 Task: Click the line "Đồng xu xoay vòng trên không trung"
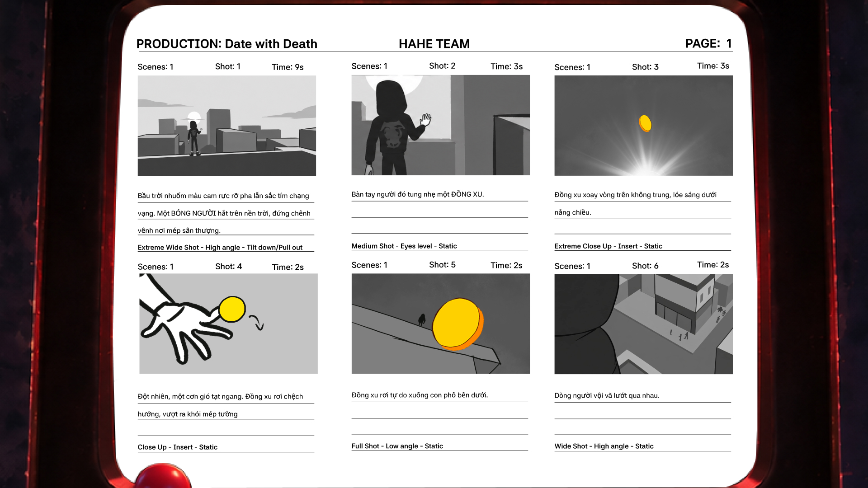pyautogui.click(x=636, y=195)
